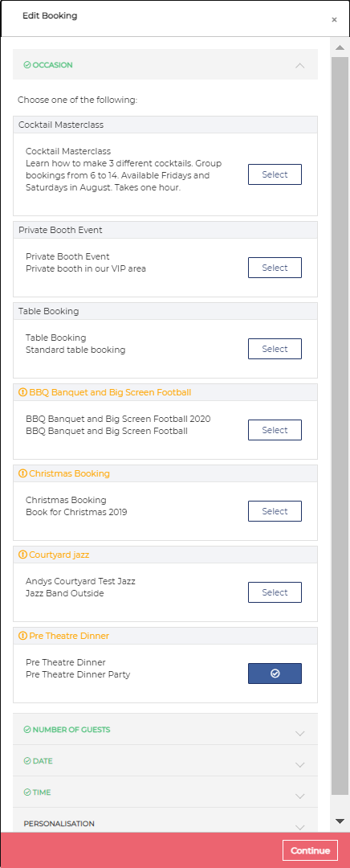Image resolution: width=350 pixels, height=868 pixels.
Task: Select the Cocktail Masterclass occasion
Action: [275, 174]
